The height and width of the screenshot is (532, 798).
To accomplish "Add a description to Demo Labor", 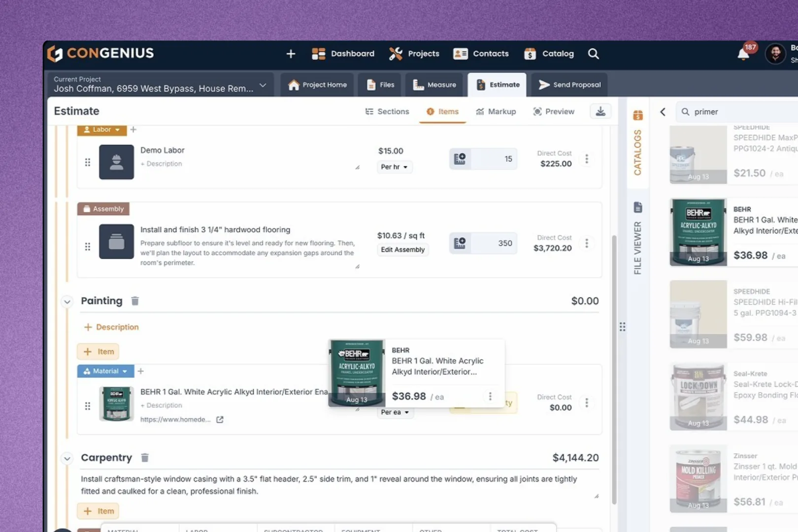I will click(161, 164).
